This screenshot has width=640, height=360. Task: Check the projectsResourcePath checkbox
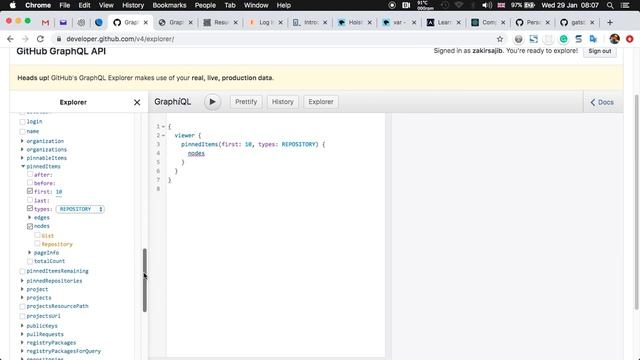[22, 306]
